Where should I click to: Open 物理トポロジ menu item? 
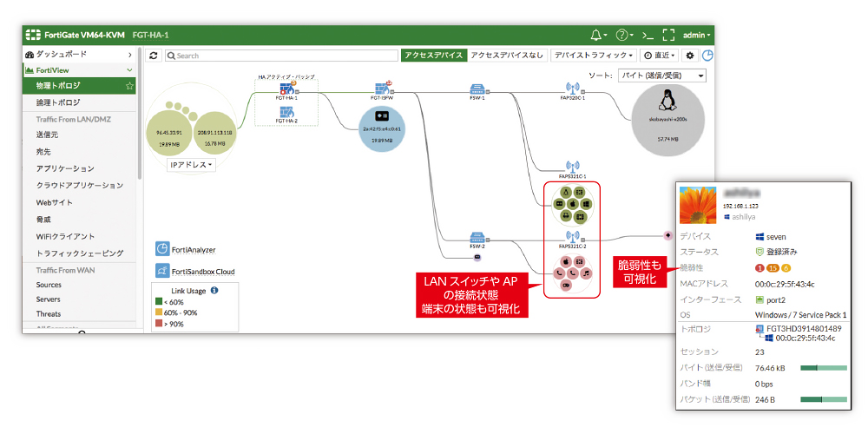(x=80, y=86)
